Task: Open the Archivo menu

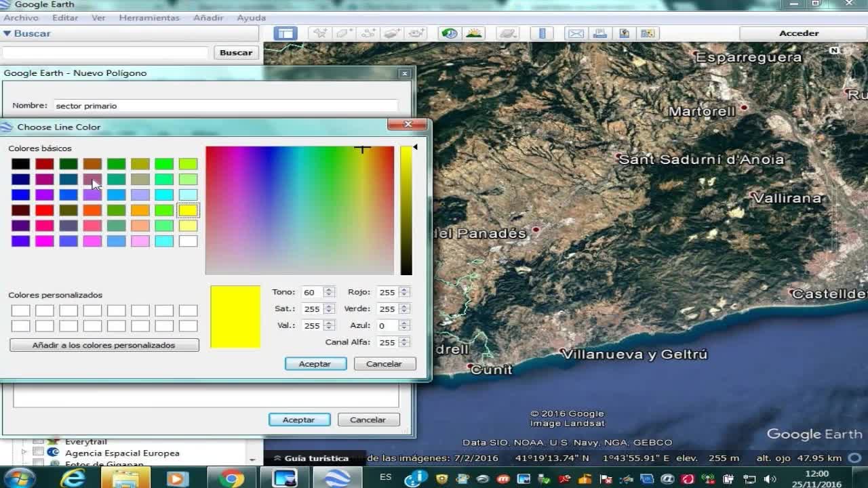Action: (21, 18)
